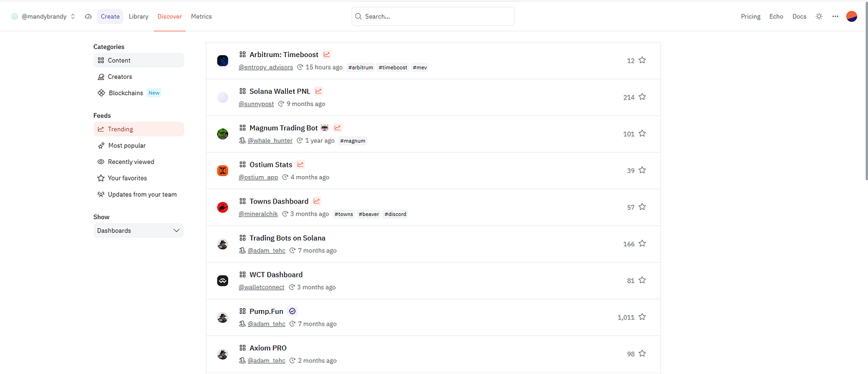The width and height of the screenshot is (868, 374).
Task: Open the Docs link
Action: tap(799, 16)
